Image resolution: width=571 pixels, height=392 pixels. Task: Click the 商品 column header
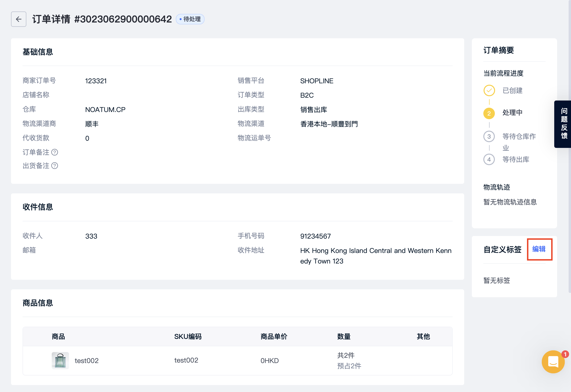pos(58,336)
